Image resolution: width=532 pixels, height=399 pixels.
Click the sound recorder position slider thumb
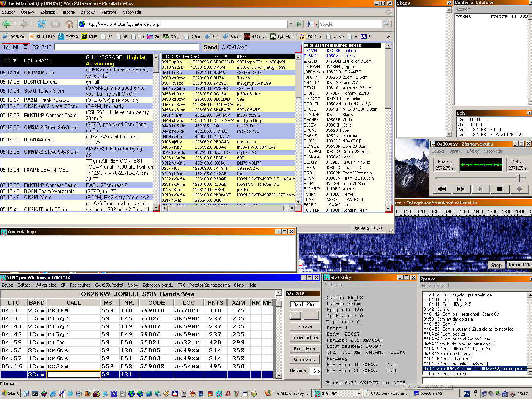pos(517,178)
